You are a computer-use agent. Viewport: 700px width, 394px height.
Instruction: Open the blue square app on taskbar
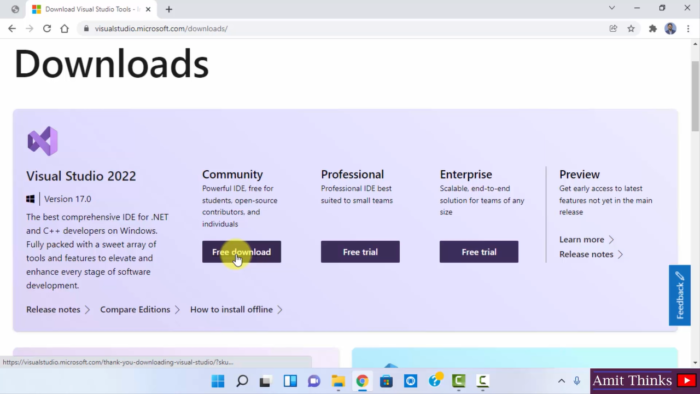(410, 381)
